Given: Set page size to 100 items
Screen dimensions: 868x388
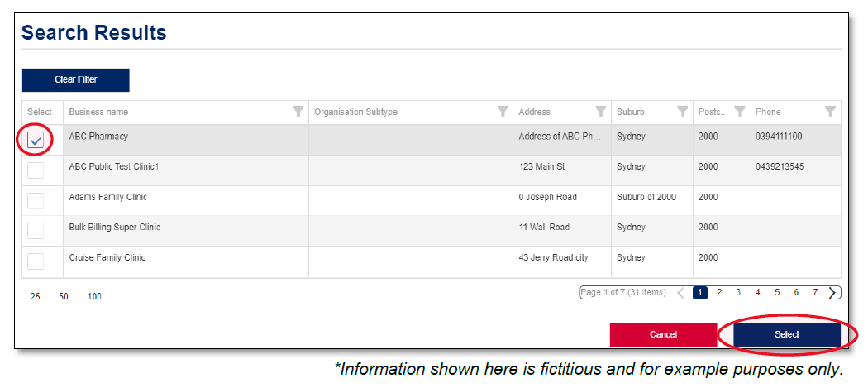Looking at the screenshot, I should pyautogui.click(x=94, y=296).
